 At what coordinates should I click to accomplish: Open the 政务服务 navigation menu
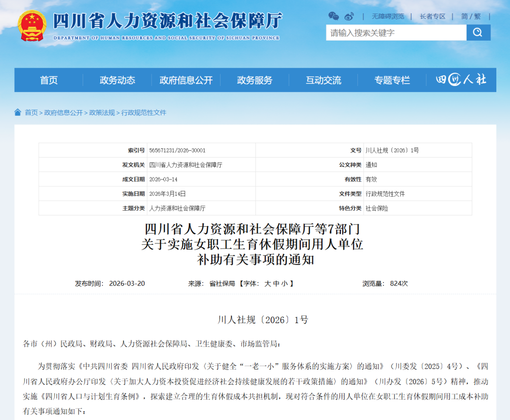(x=255, y=80)
